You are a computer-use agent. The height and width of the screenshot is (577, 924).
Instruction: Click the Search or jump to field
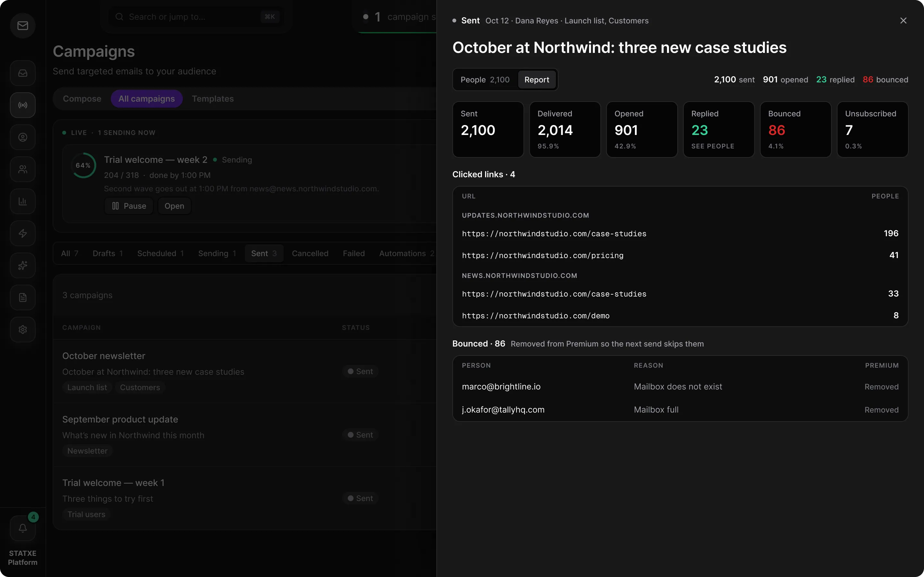[x=196, y=17]
